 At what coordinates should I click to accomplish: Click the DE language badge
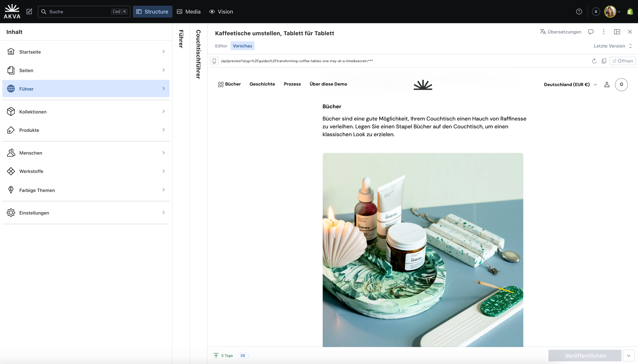pyautogui.click(x=243, y=356)
